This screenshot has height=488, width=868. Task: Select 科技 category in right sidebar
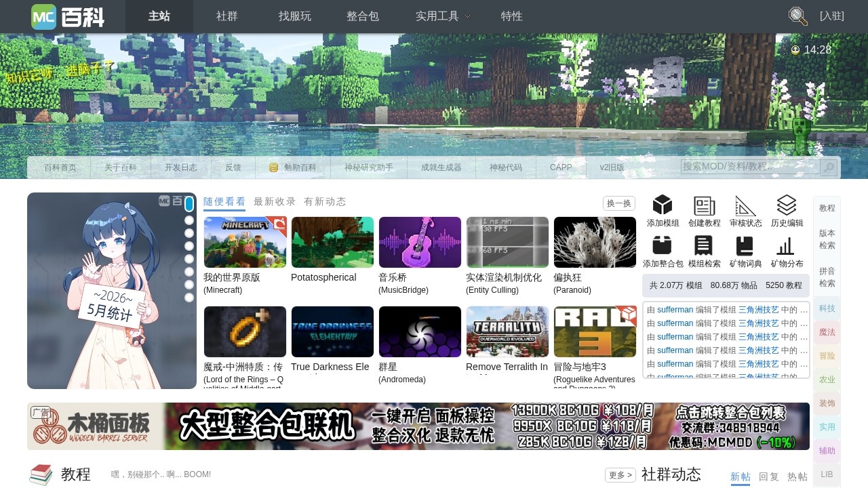pos(827,308)
